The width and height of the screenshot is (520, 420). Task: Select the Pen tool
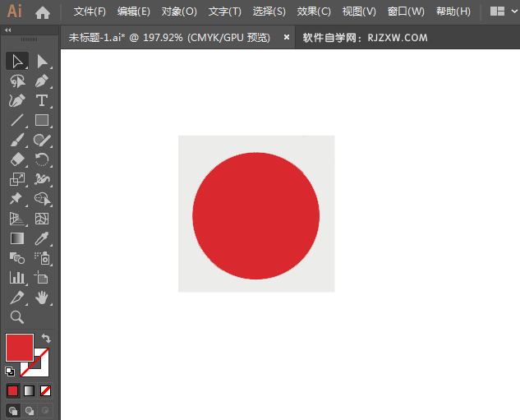coord(42,81)
